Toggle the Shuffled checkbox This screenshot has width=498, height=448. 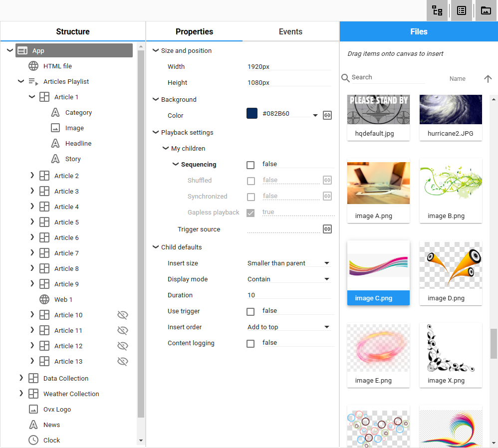[x=250, y=181]
